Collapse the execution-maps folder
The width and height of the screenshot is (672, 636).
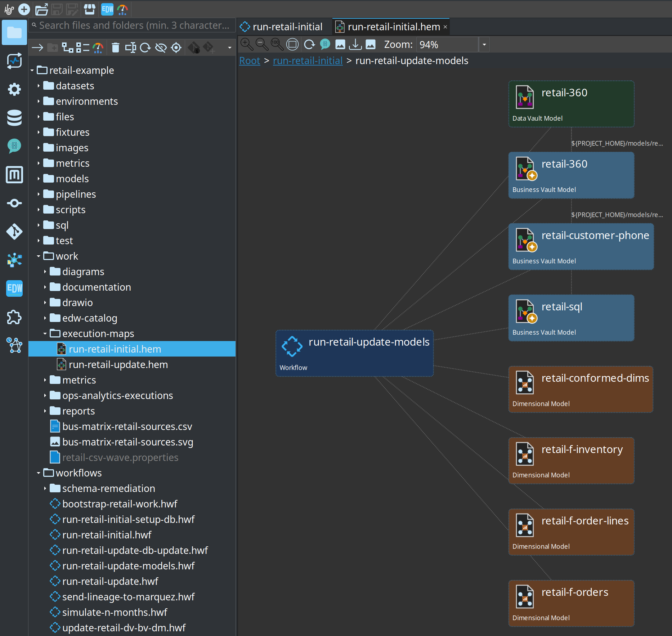coord(45,333)
